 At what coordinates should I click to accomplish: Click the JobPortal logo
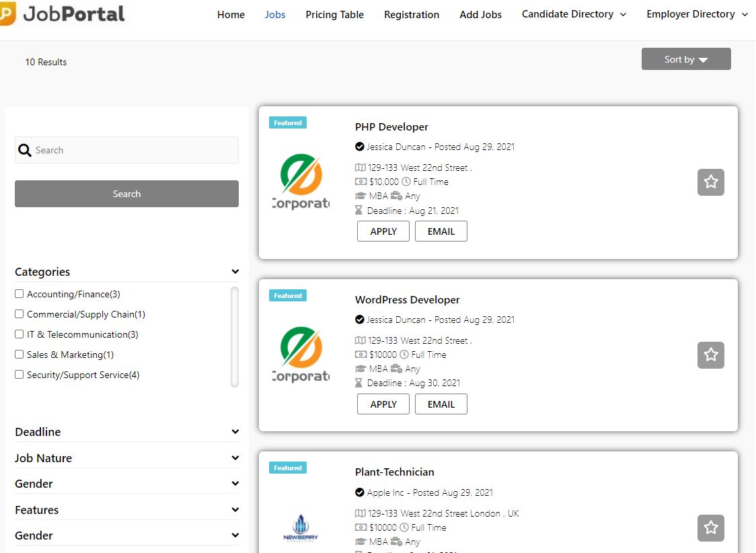pyautogui.click(x=62, y=13)
